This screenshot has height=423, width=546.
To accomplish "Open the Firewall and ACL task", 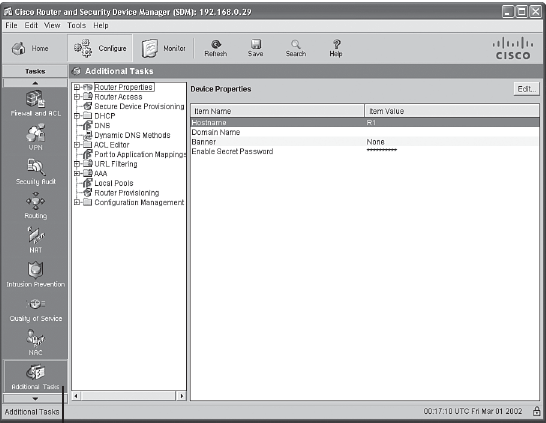I will tap(36, 103).
